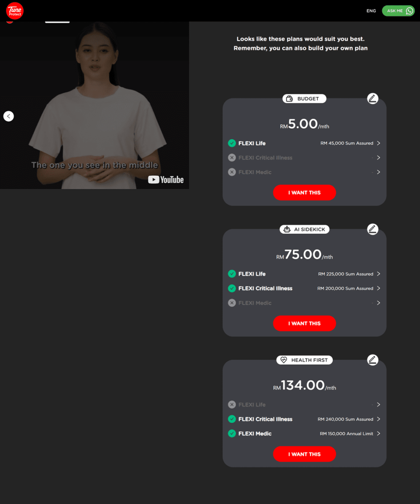Expand FLEXI Life RM 45,000 details chevron
The image size is (420, 504).
379,143
